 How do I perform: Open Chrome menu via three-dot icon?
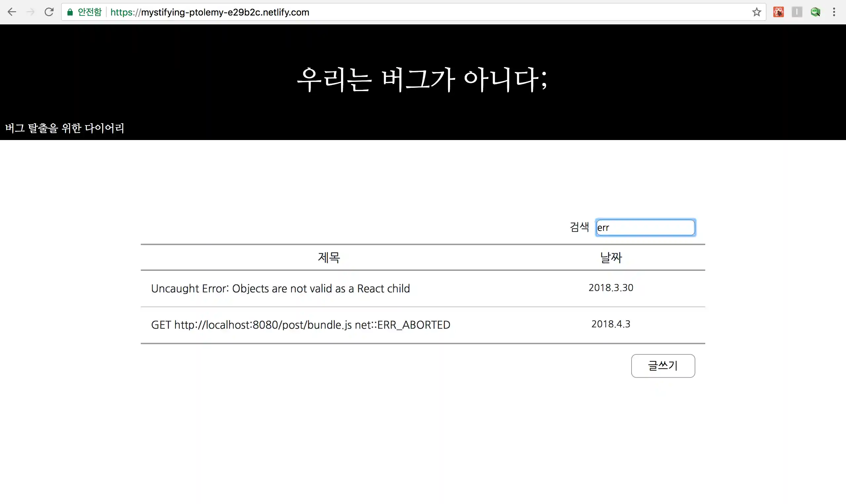[x=834, y=12]
